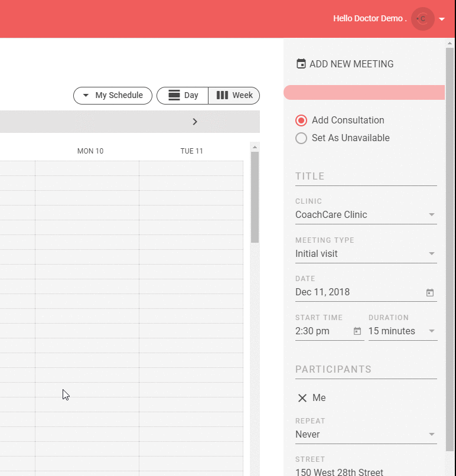Viewport: 456px width, 476px height.
Task: Click the Day view list icon
Action: pos(174,95)
